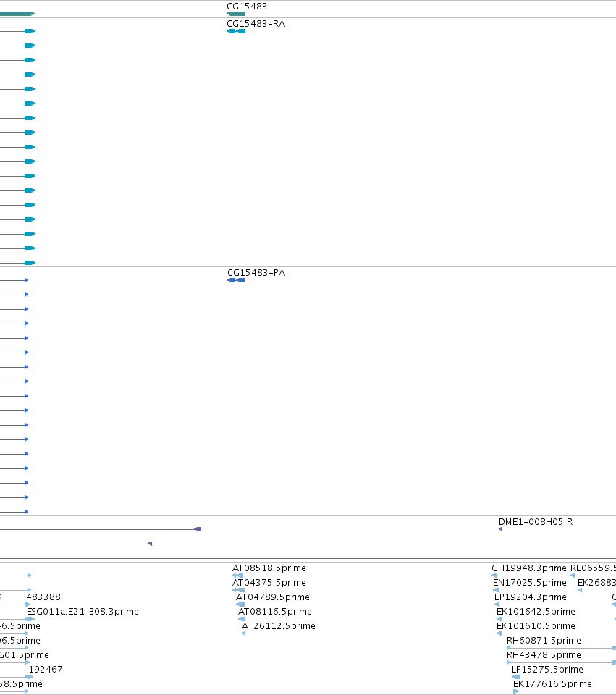Select EST GH19948.3prime

pyautogui.click(x=528, y=568)
